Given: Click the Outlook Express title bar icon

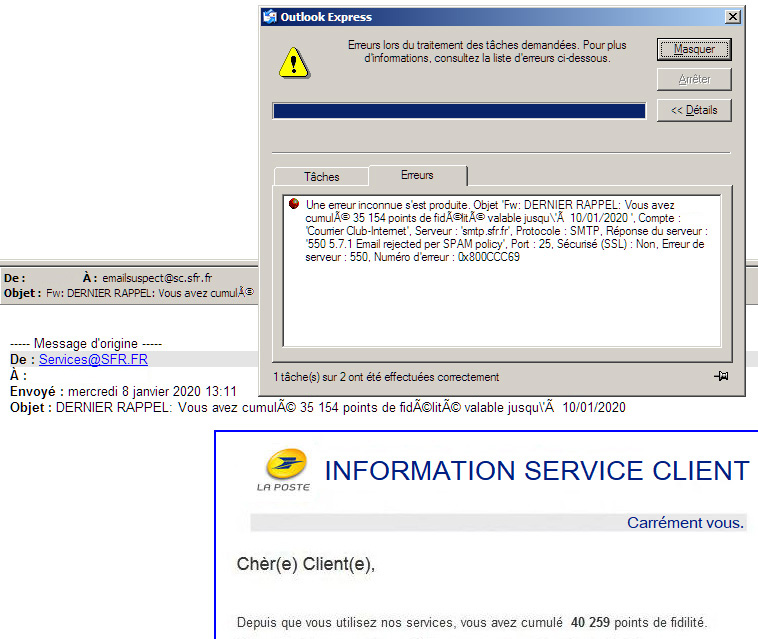Looking at the screenshot, I should click(269, 17).
